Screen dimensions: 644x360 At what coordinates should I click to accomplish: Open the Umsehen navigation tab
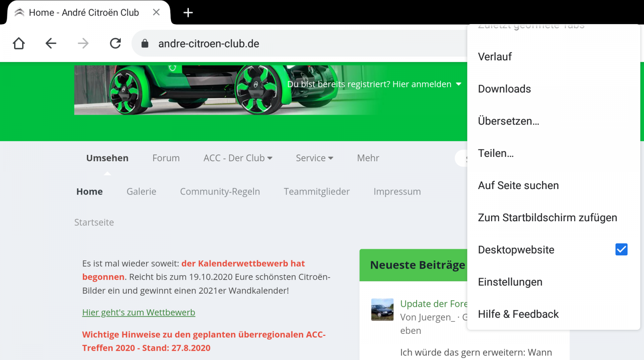(x=107, y=158)
